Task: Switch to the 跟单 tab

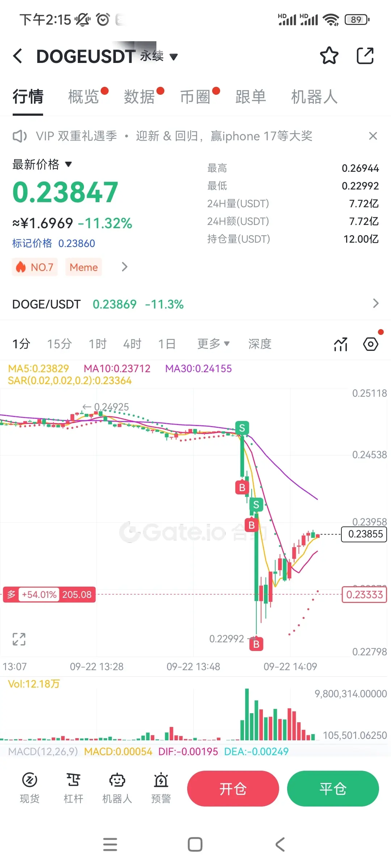Action: (x=251, y=97)
